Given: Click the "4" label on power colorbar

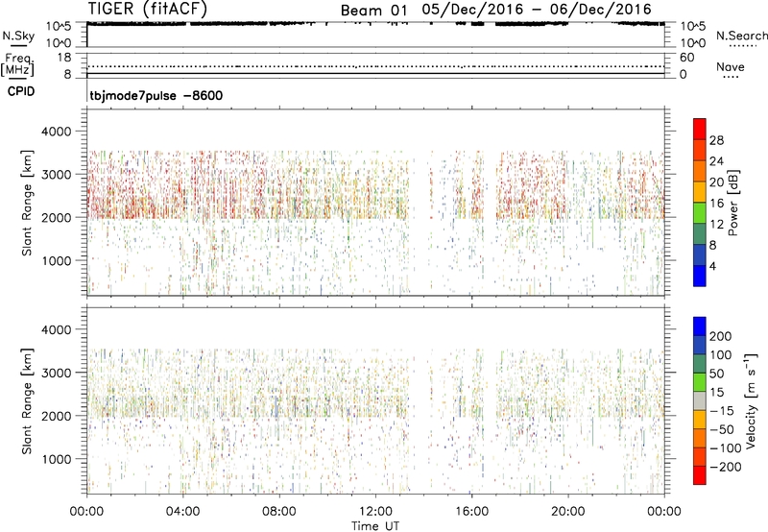Looking at the screenshot, I should tap(712, 266).
